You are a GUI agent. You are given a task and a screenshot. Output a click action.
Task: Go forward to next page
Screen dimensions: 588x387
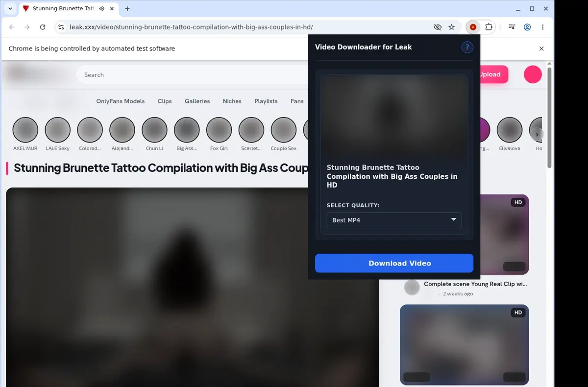pyautogui.click(x=27, y=27)
